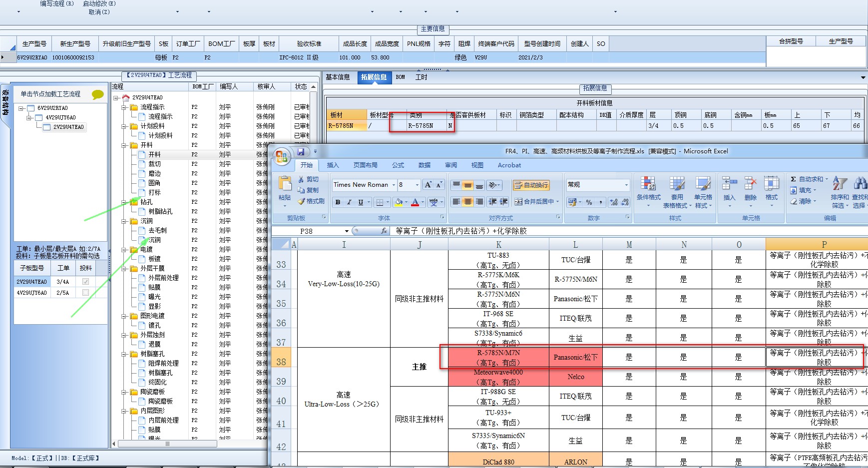Click the Excel Office button
Image resolution: width=868 pixels, height=468 pixels.
coord(282,157)
